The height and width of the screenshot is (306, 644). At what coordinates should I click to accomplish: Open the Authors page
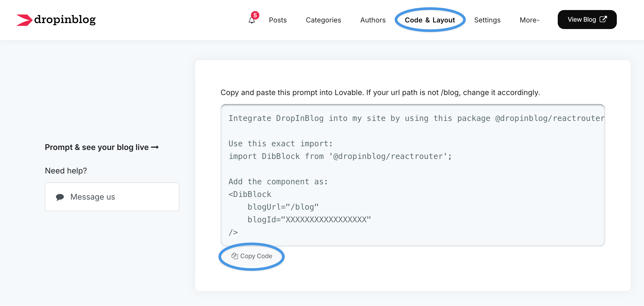point(373,20)
